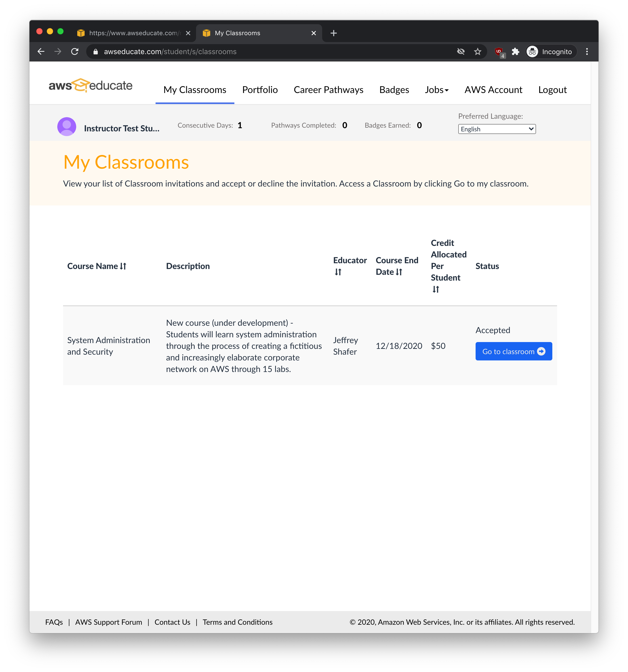Click the Incognito profile icon
Screen dimensions: 628x672
(532, 51)
